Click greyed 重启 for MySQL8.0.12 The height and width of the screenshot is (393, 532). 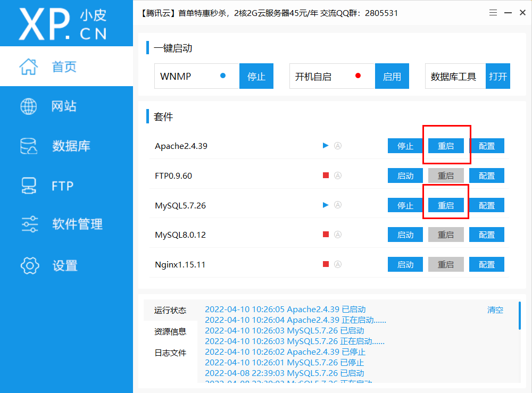pyautogui.click(x=446, y=235)
